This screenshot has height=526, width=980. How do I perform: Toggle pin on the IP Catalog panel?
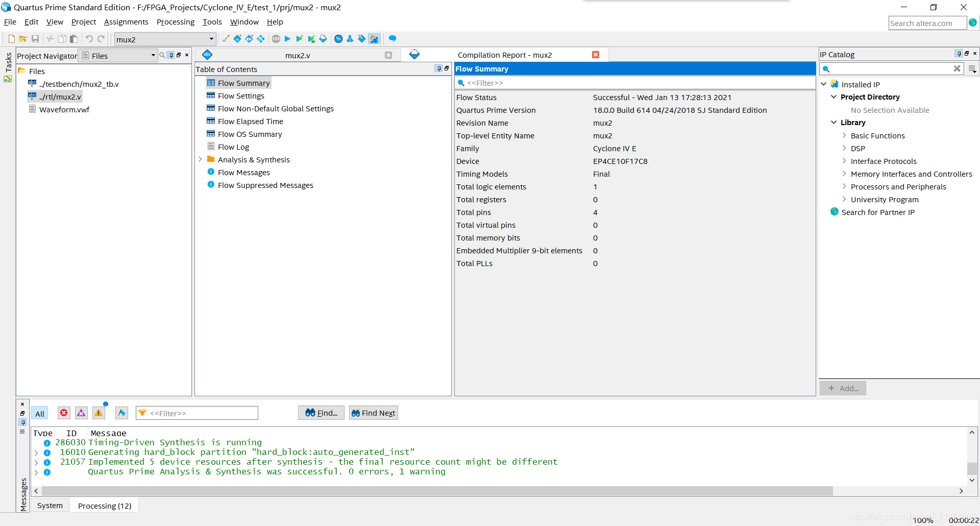click(x=959, y=54)
